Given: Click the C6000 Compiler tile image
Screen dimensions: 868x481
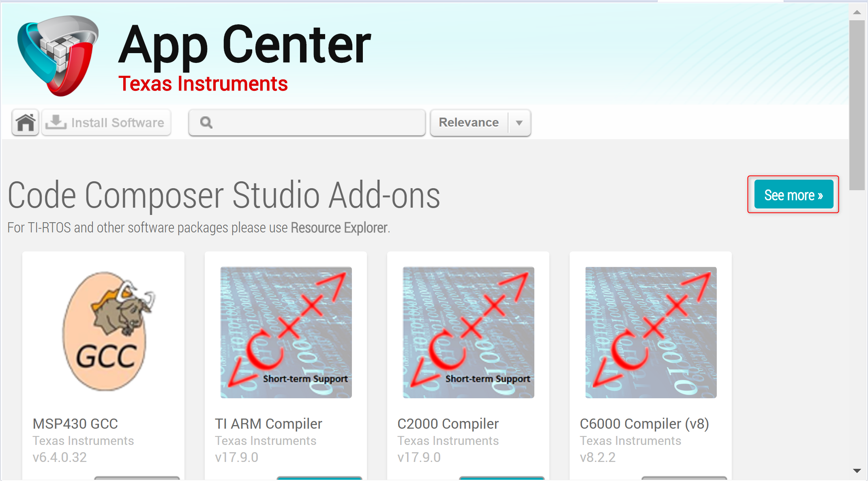Looking at the screenshot, I should (x=650, y=332).
